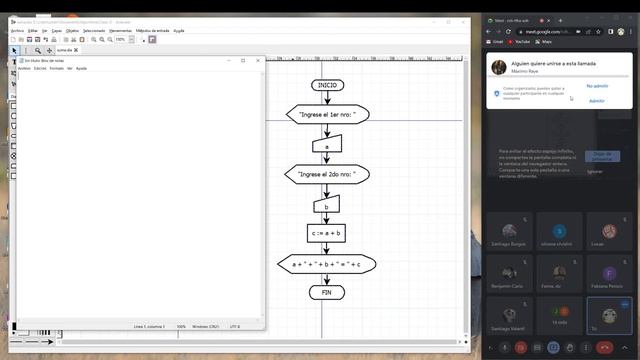The height and width of the screenshot is (360, 640).
Task: Click Admitir to admit Máximo Raya
Action: click(x=597, y=100)
